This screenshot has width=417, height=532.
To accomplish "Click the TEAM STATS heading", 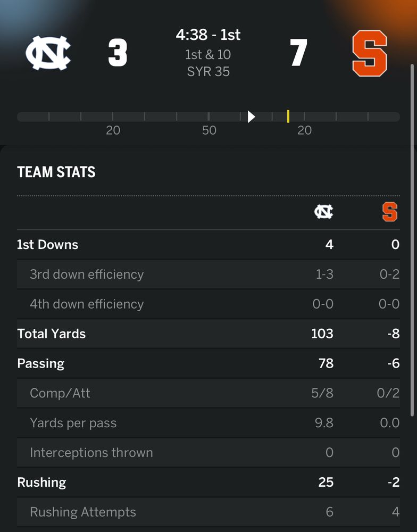I will point(56,172).
